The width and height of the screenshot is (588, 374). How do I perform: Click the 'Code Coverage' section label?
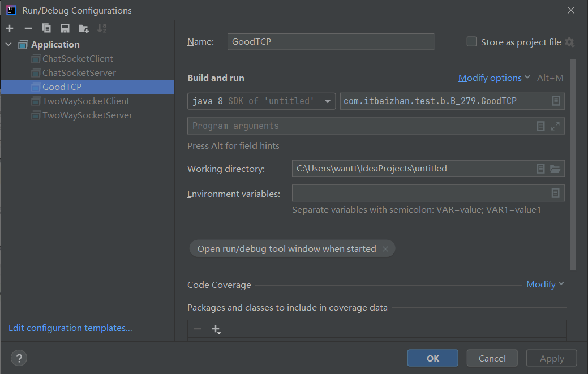tap(219, 285)
